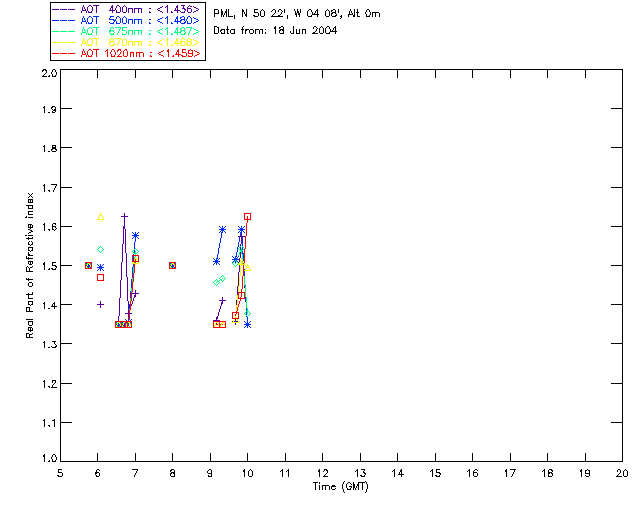Click the 'AOT 870nm : <1.468>' legend entry
This screenshot has width=640, height=512.
[x=127, y=42]
